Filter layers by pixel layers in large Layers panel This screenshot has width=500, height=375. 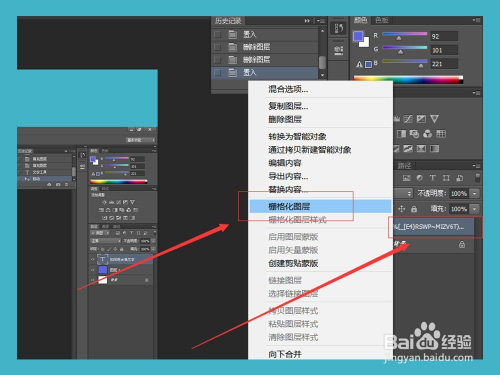(407, 178)
